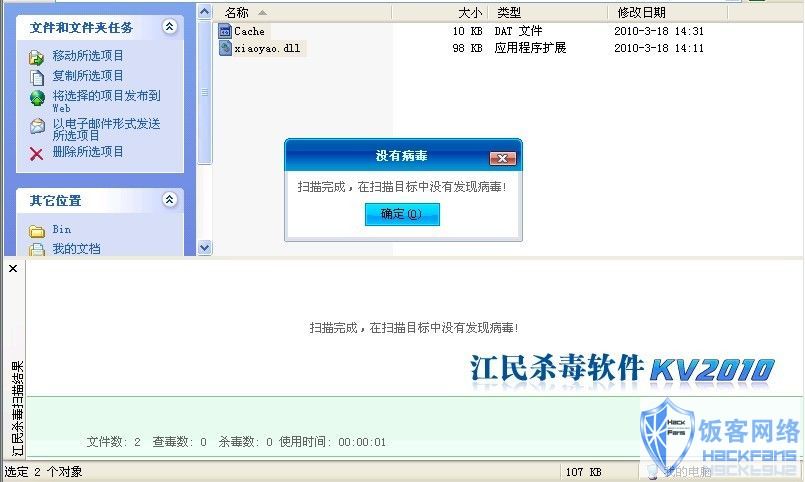Click the copy selected items icon
The height and width of the screenshot is (482, 805).
click(x=36, y=77)
